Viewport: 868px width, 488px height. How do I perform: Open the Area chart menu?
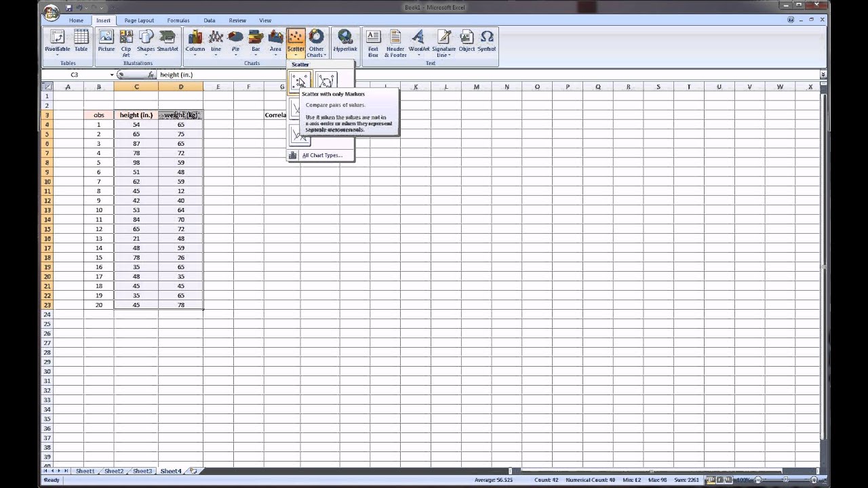tap(275, 42)
